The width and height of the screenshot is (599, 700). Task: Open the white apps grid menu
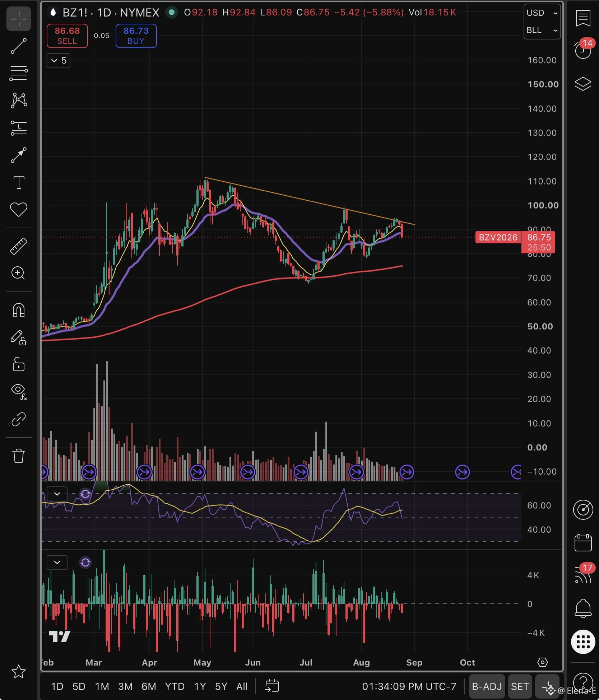[x=583, y=641]
